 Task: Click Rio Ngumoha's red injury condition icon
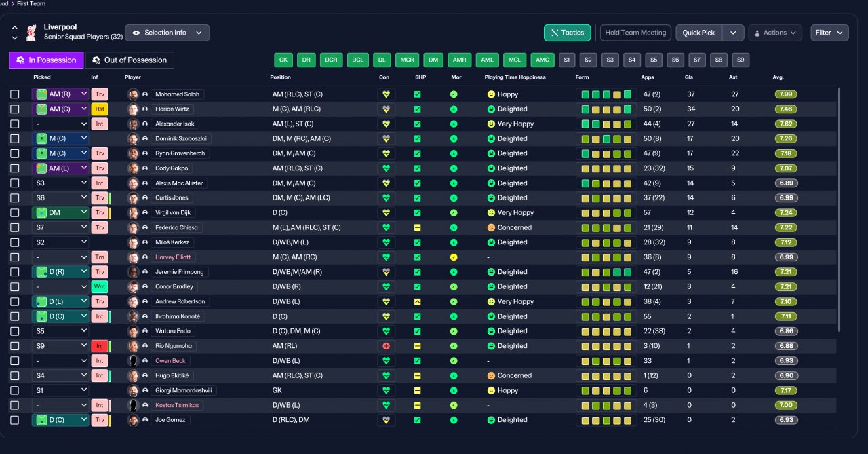[386, 346]
